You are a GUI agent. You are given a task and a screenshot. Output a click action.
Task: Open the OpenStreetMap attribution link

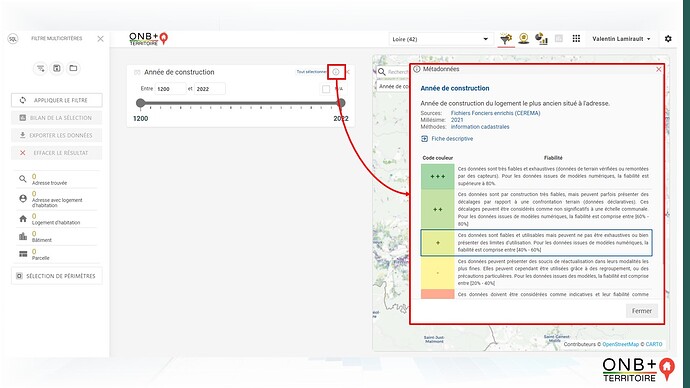[x=620, y=344]
